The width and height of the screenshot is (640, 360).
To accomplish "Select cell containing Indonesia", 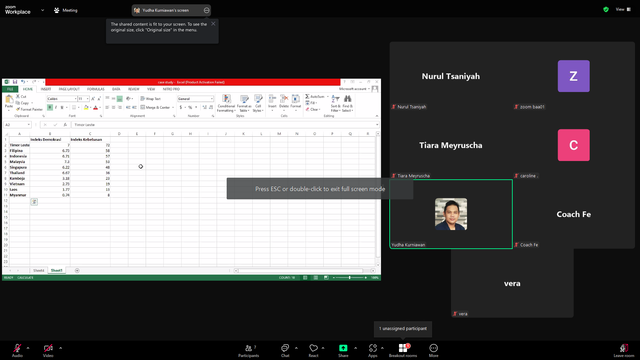I will (x=19, y=156).
